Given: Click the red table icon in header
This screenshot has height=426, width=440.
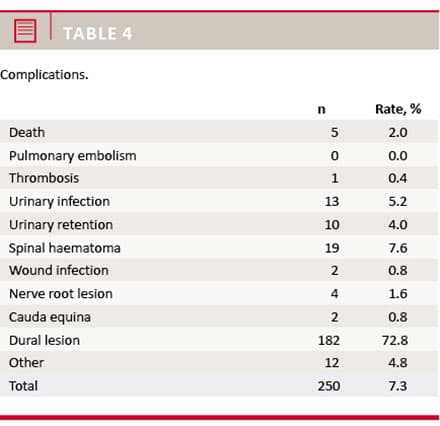Looking at the screenshot, I should [x=25, y=31].
